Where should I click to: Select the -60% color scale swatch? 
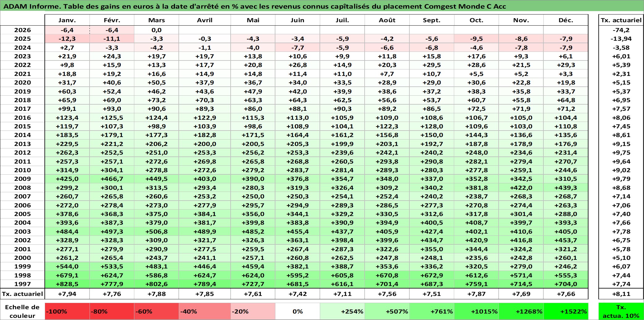coord(157,311)
